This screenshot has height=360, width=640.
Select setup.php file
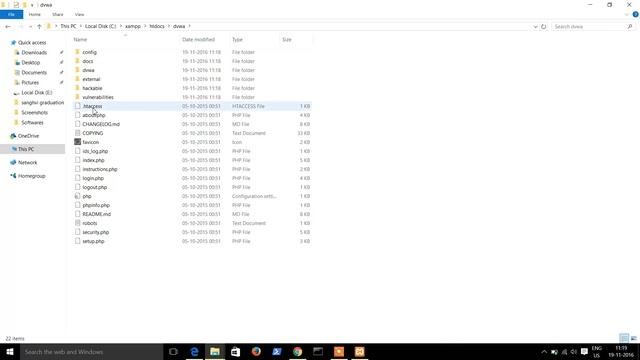tap(93, 241)
